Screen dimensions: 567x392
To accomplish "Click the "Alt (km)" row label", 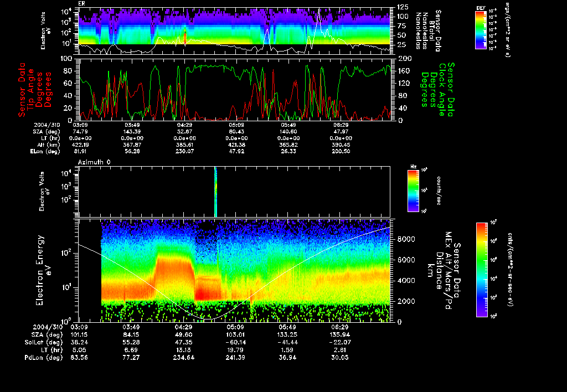I will tap(49, 145).
